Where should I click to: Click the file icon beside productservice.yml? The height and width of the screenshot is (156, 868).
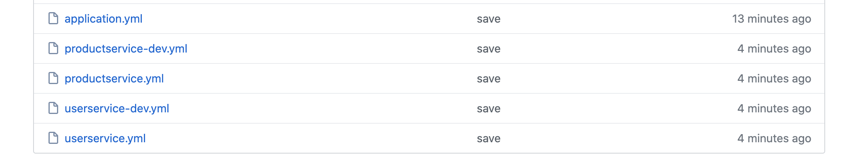pyautogui.click(x=53, y=78)
